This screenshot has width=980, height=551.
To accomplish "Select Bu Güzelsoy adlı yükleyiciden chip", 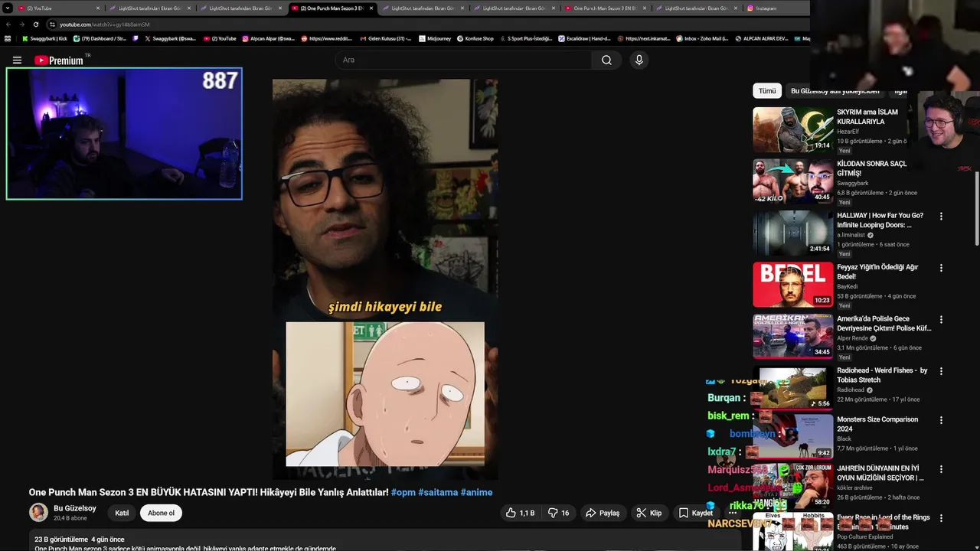I will pyautogui.click(x=835, y=91).
